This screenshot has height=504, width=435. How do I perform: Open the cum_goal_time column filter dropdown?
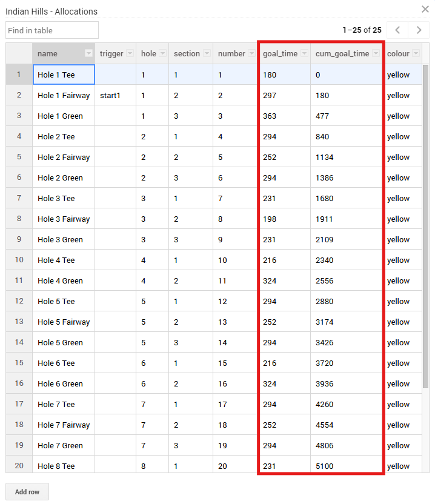376,53
